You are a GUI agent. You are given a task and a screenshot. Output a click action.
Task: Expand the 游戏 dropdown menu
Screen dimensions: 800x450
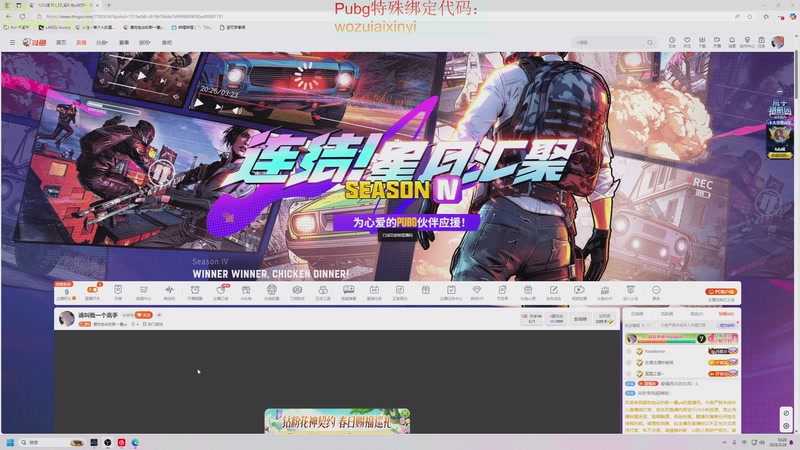[145, 42]
